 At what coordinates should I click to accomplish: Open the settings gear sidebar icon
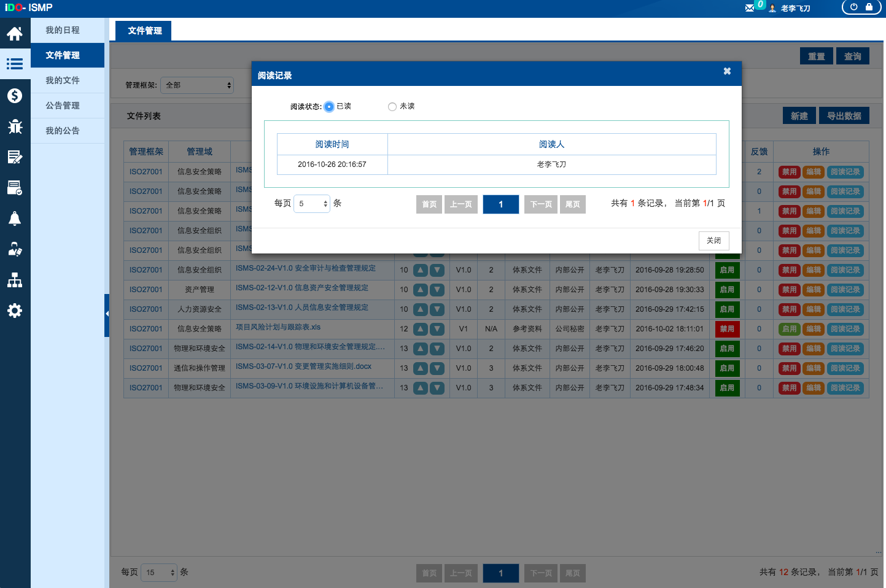pos(15,311)
